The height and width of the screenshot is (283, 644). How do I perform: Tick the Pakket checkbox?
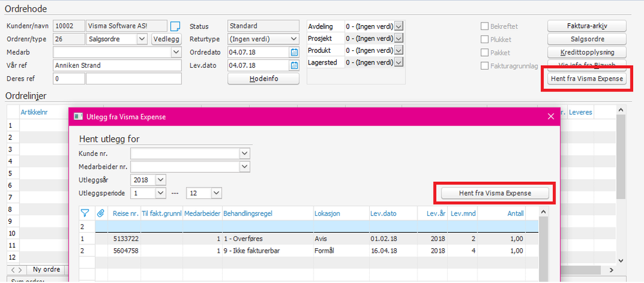coord(485,53)
